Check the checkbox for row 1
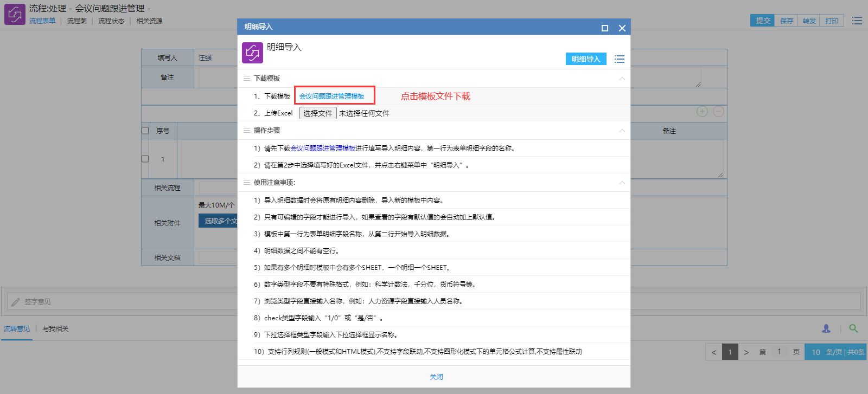 tap(145, 159)
